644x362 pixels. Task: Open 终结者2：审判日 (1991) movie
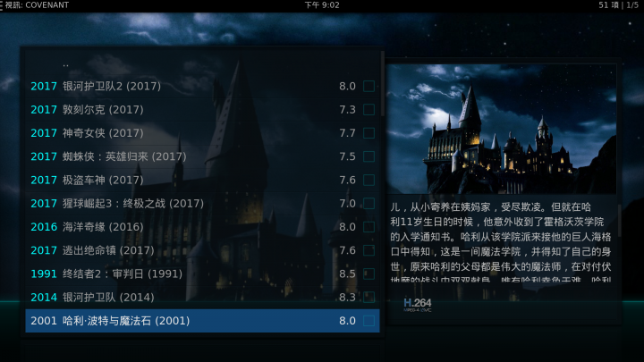click(202, 274)
